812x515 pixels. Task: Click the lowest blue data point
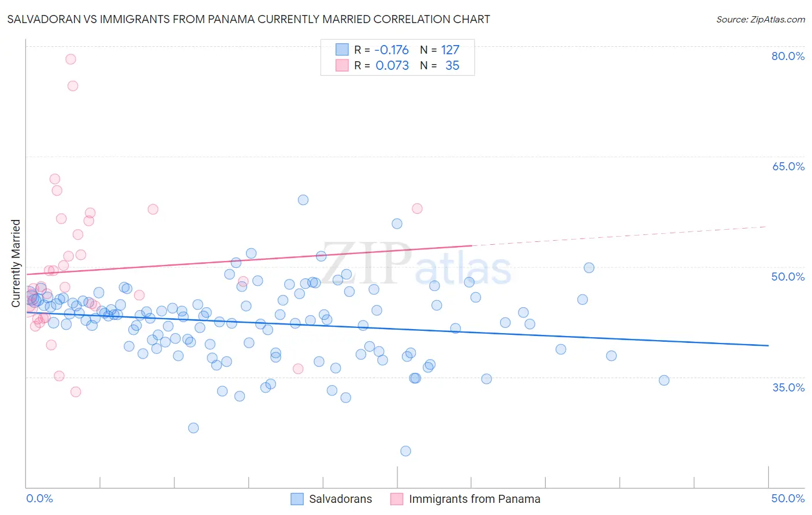click(405, 451)
